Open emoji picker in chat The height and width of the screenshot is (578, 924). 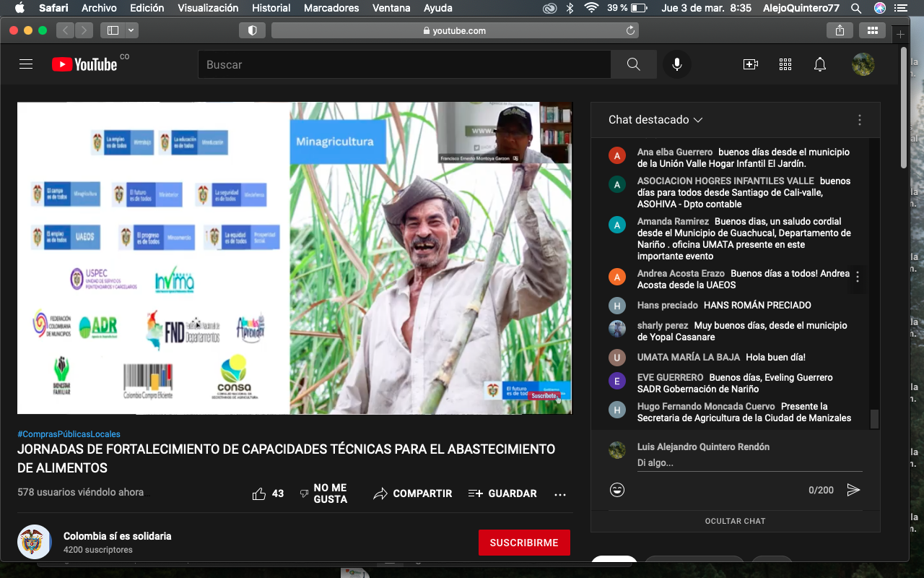pyautogui.click(x=617, y=490)
